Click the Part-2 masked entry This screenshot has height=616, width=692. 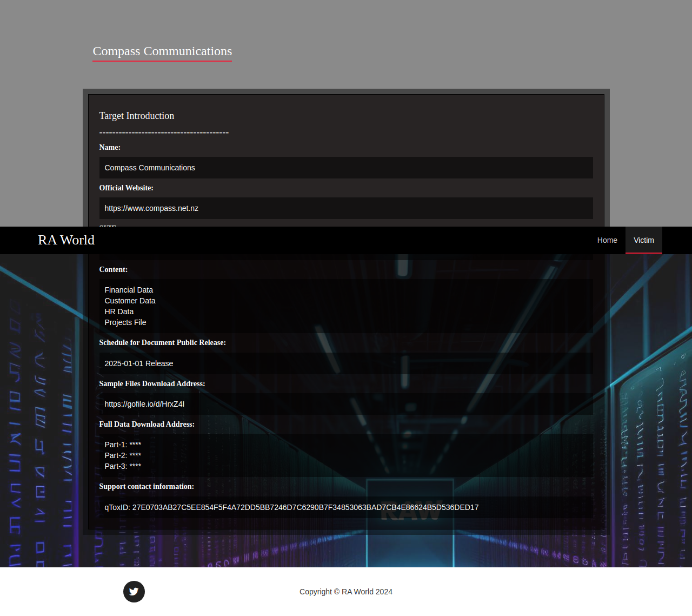pyautogui.click(x=123, y=455)
